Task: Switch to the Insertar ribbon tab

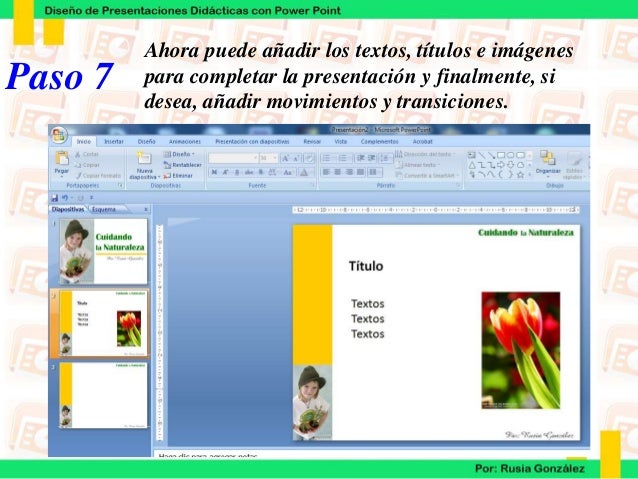Action: coord(114,142)
